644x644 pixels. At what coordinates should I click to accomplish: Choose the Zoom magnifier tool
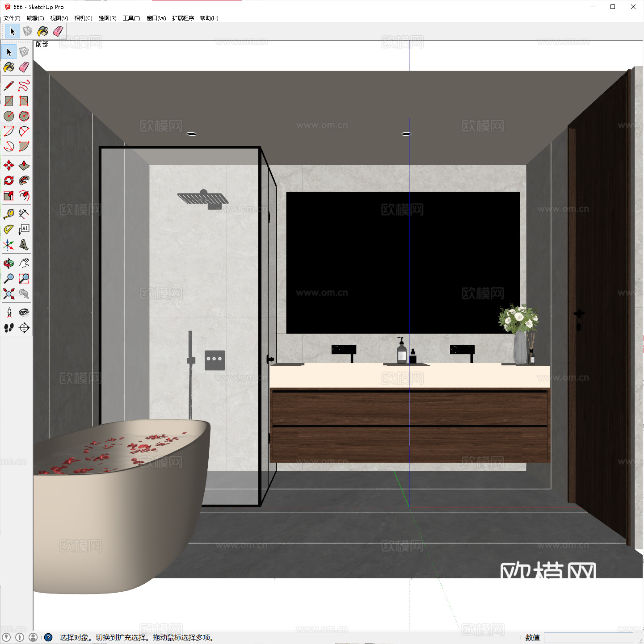9,279
